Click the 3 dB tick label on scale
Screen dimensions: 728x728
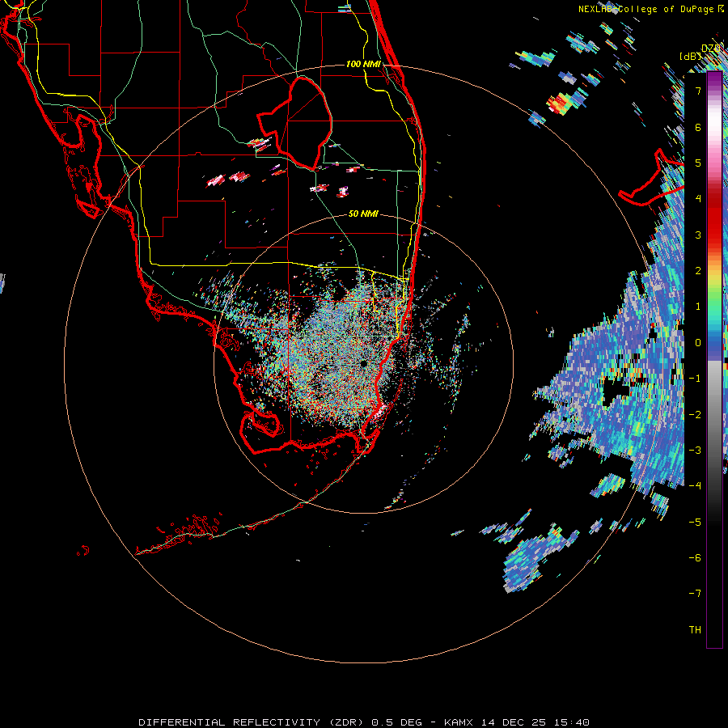(698, 235)
